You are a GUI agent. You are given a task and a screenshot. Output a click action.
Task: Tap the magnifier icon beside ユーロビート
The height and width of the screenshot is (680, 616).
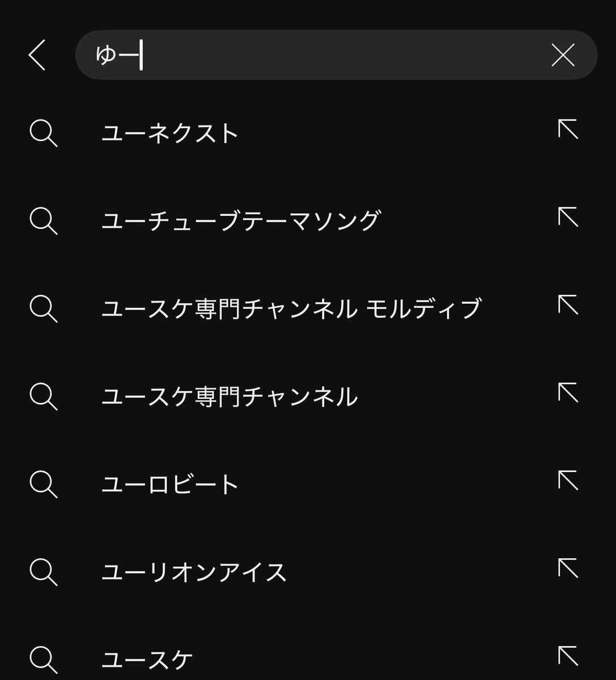(44, 484)
